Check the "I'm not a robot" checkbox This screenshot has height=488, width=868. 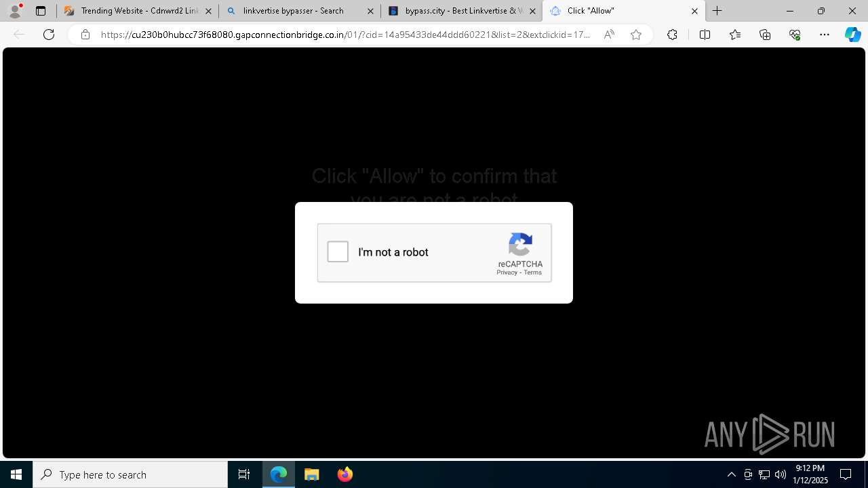point(338,252)
